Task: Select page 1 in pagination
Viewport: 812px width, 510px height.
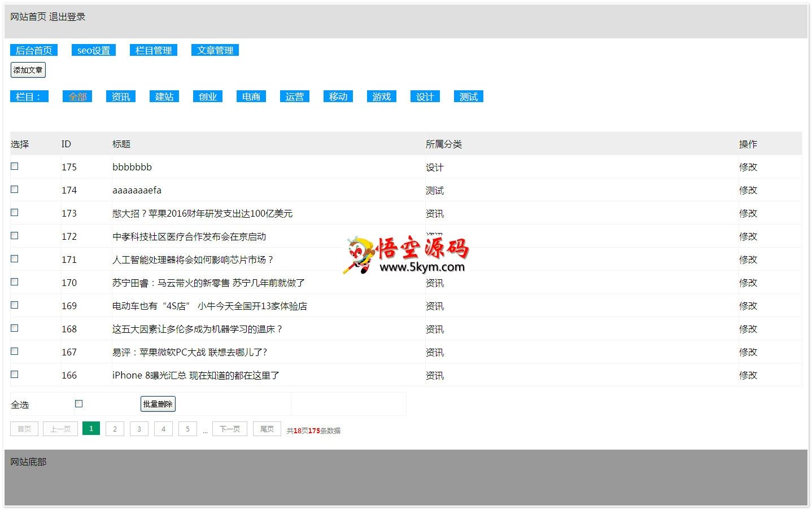Action: click(91, 429)
